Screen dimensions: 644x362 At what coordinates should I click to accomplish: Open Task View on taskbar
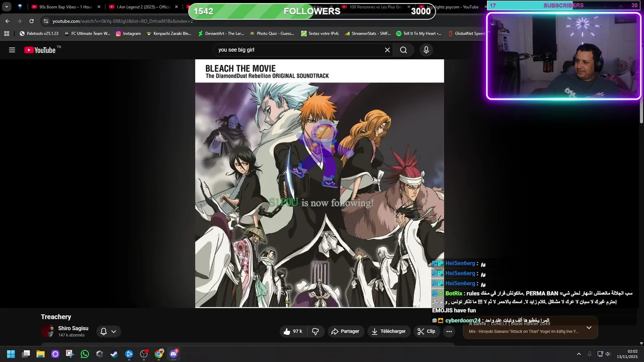point(26,354)
